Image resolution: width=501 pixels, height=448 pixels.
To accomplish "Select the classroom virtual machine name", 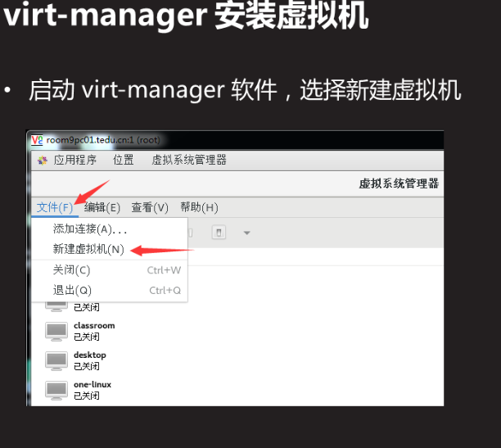I will click(x=94, y=325).
